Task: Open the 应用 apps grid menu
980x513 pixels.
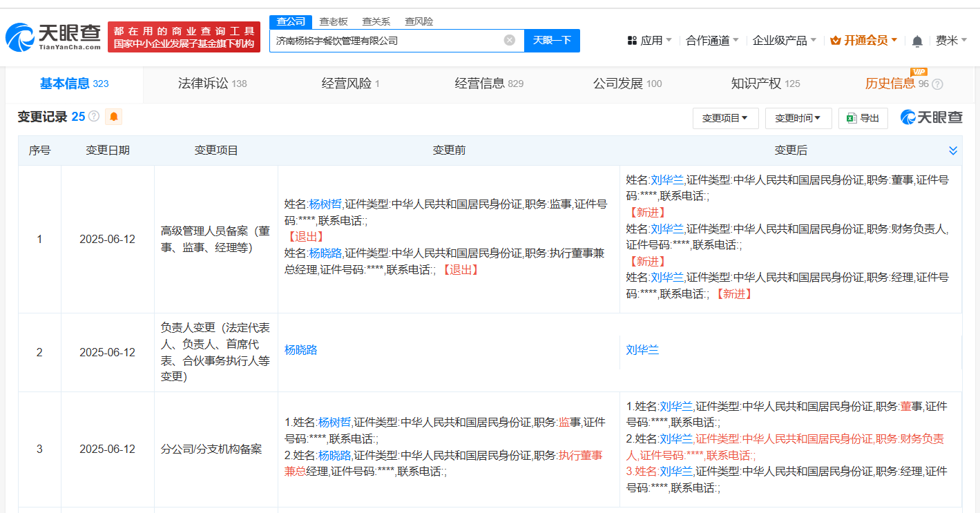Action: (x=648, y=41)
